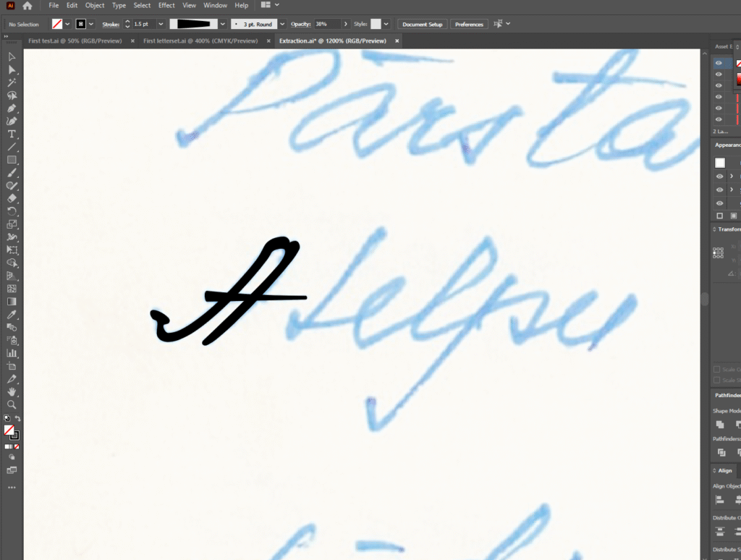Switch to First letterset.ai tab
Image resolution: width=741 pixels, height=560 pixels.
click(x=200, y=41)
